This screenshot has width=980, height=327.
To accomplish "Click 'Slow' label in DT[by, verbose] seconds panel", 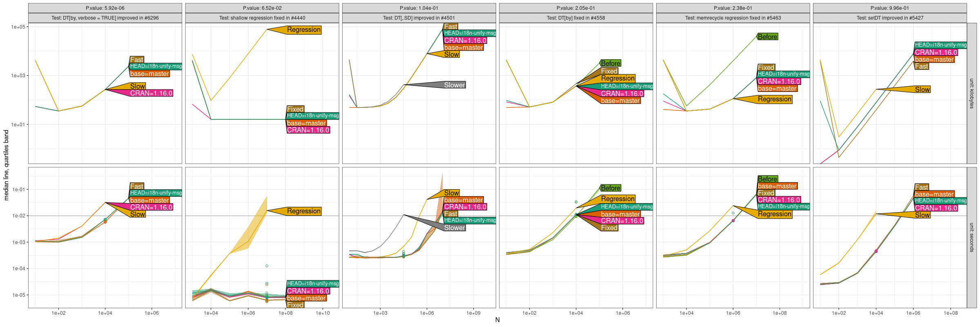I will point(138,214).
